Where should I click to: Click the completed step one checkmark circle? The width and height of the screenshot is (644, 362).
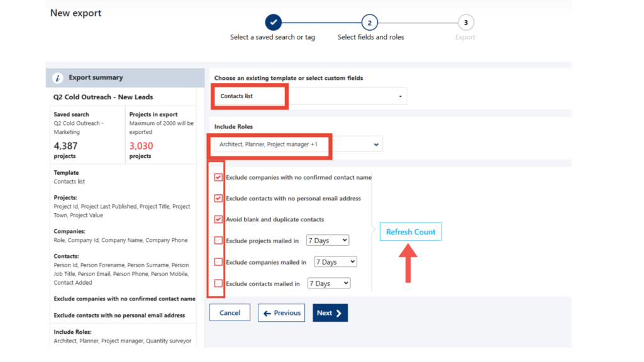coord(273,23)
